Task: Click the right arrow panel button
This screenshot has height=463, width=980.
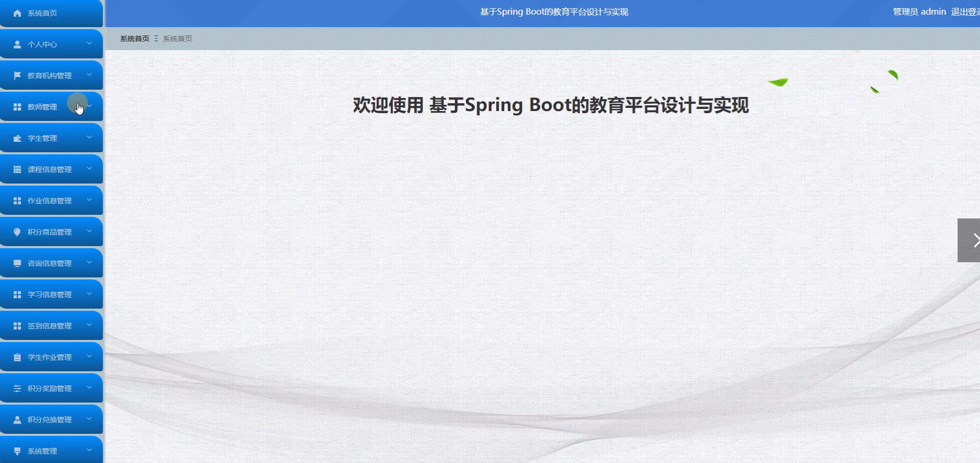Action: coord(969,240)
